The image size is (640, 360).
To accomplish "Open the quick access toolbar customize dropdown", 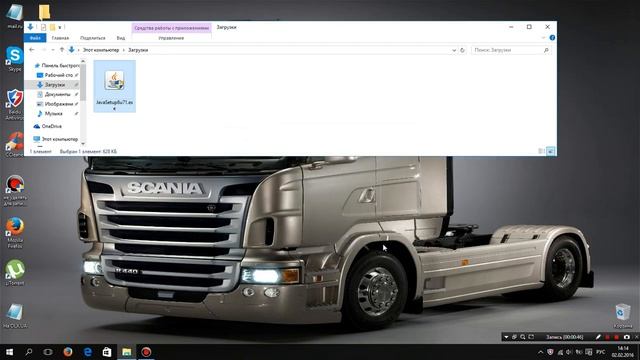I will [x=60, y=27].
